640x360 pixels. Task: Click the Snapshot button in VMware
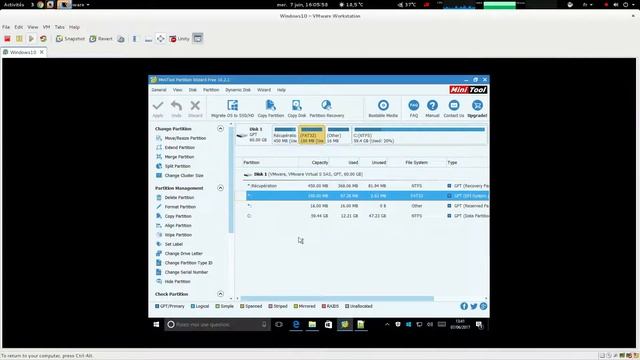(70, 39)
